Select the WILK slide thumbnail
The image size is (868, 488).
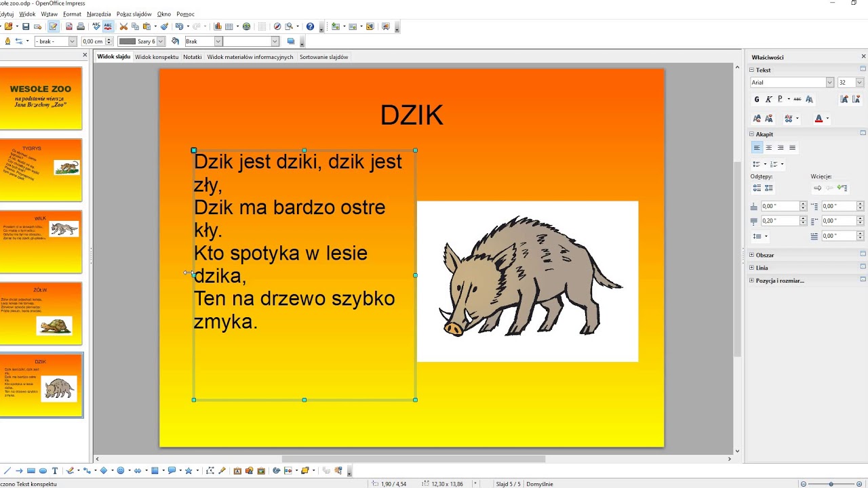tap(41, 241)
